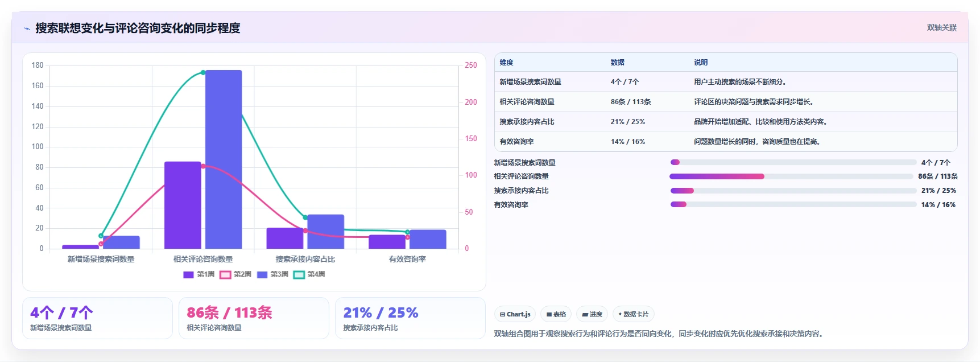Click the 进度 chip
Viewport: 980px width, 362px height.
(592, 314)
